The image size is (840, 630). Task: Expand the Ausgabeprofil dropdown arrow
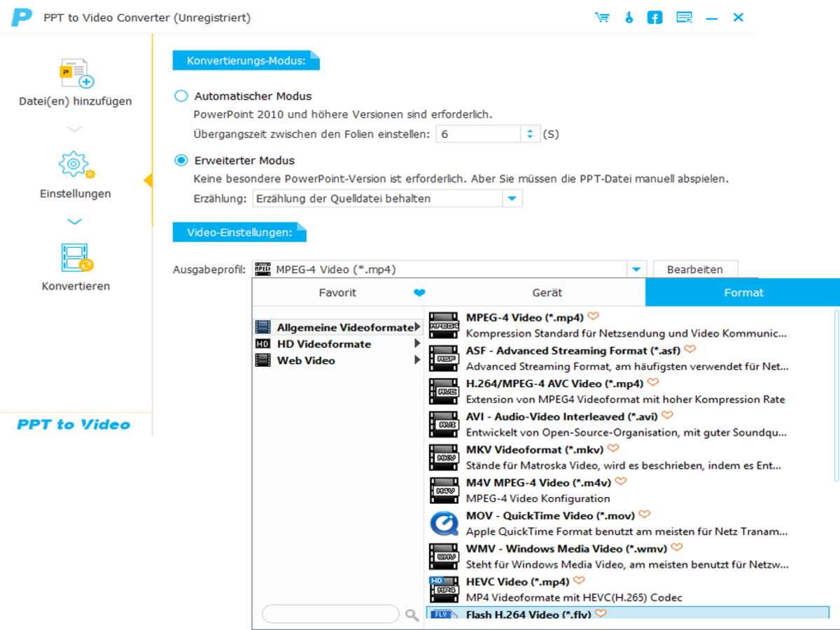click(x=636, y=269)
